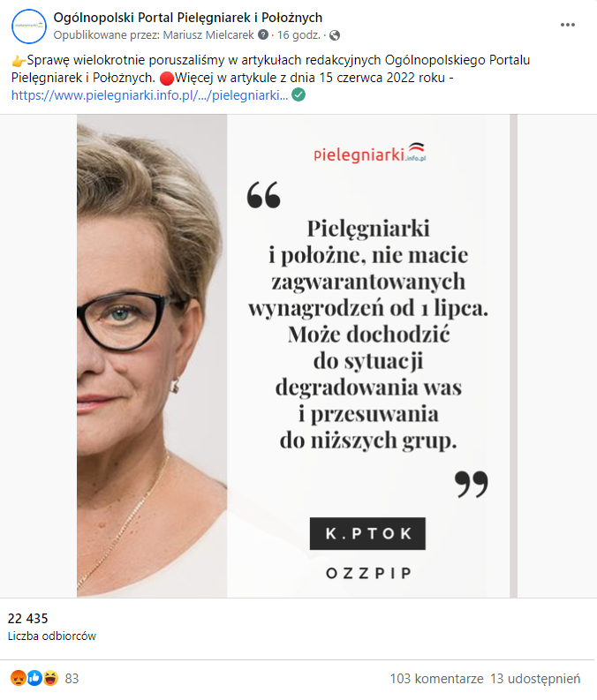The height and width of the screenshot is (700, 597).
Task: Click the question mark icon beside Mariusz Mielcarek
Action: point(263,34)
